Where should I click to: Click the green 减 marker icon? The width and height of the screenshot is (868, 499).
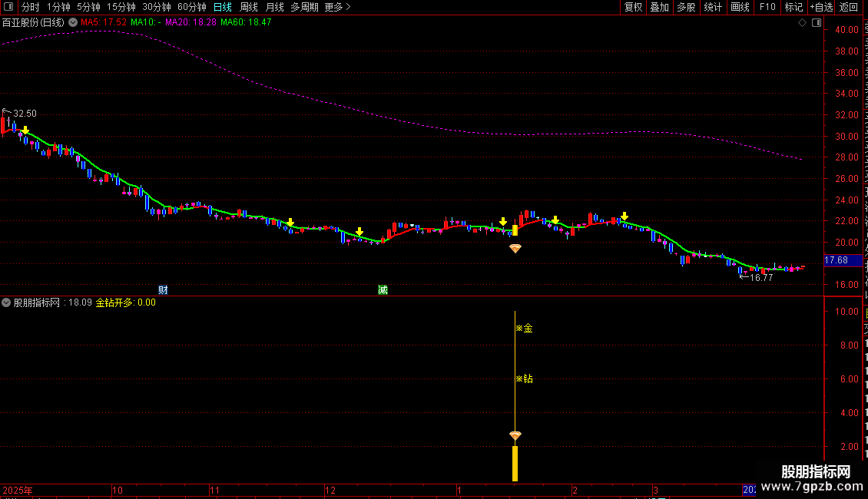tap(383, 289)
